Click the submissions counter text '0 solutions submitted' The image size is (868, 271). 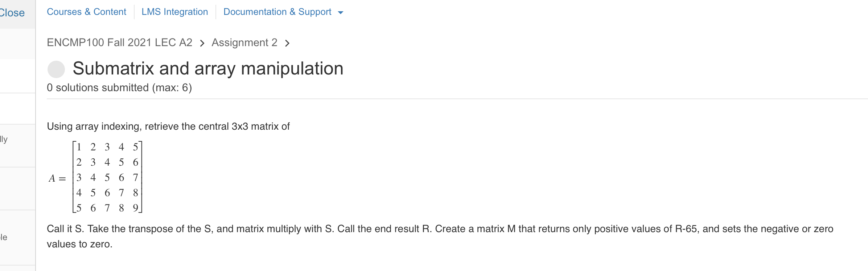coord(119,87)
